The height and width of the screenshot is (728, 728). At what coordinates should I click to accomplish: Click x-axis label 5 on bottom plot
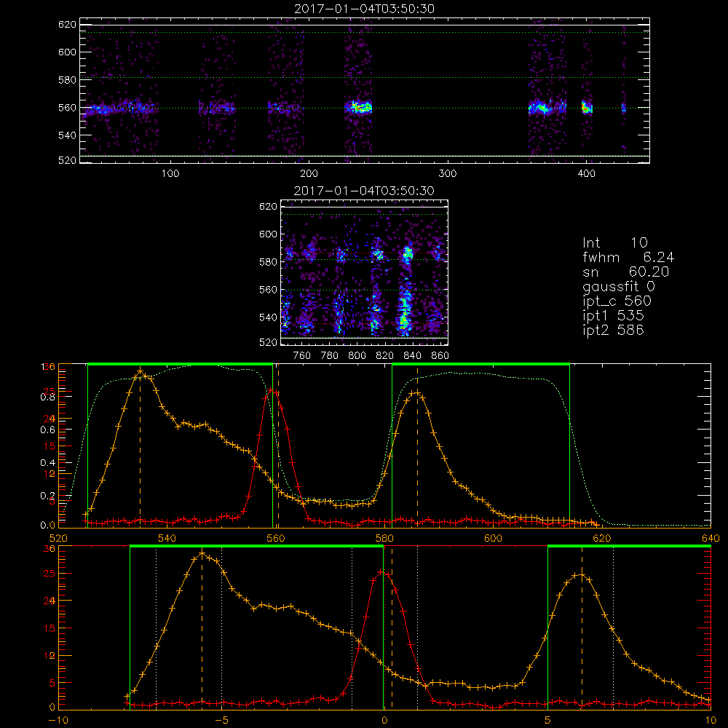click(548, 721)
